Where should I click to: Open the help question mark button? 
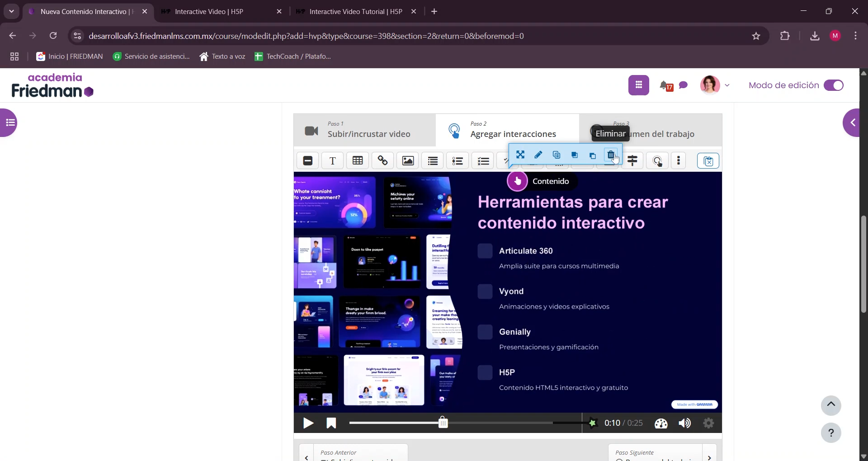(831, 433)
